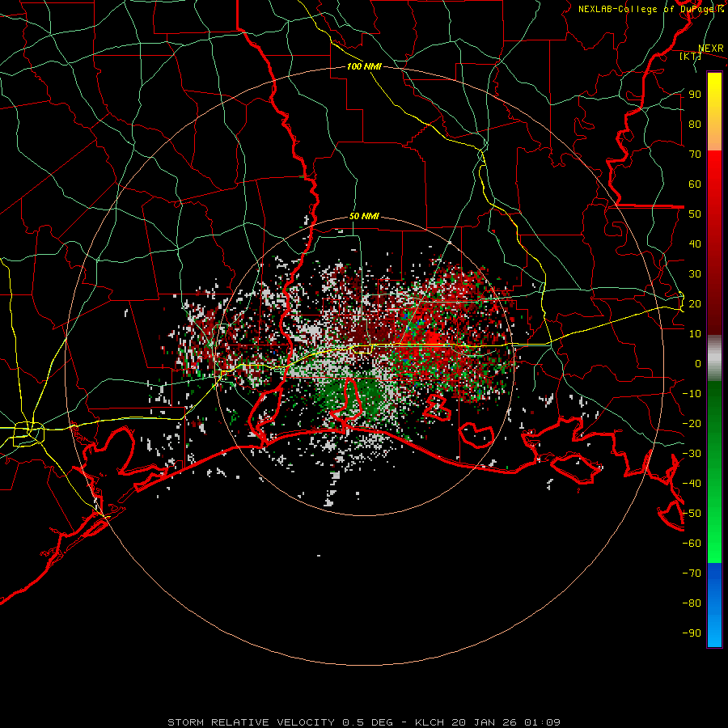Click the 80 value on velocity scale

(x=695, y=124)
